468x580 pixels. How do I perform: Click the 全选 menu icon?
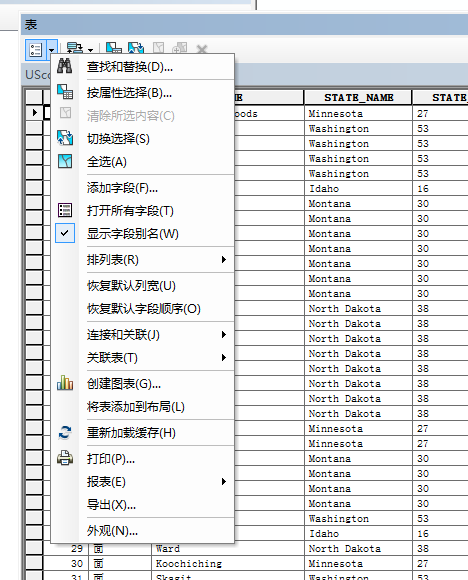[x=65, y=161]
